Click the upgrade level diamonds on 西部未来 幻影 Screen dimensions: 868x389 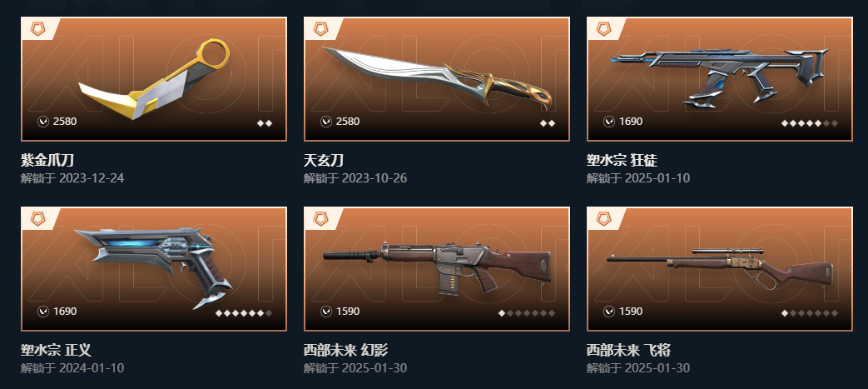pos(527,313)
